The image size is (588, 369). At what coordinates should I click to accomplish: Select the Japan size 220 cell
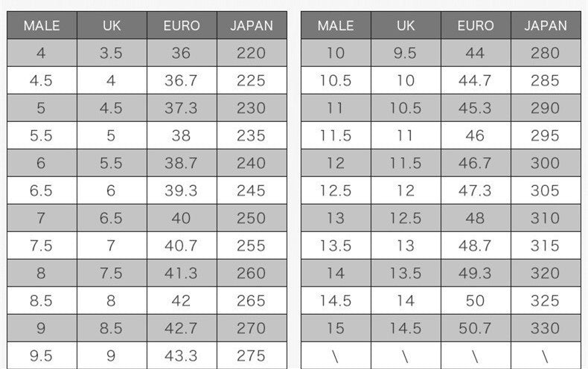tap(251, 53)
